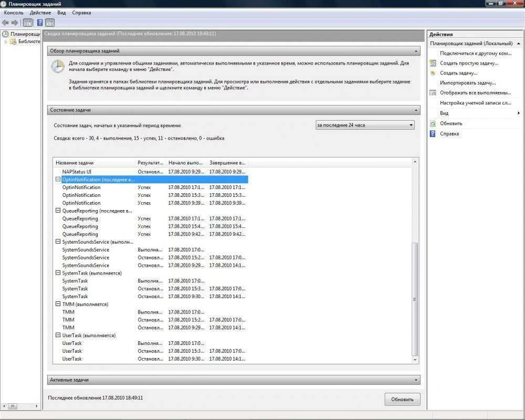The width and height of the screenshot is (525, 420).
Task: Collapse the SystemSoundsService task group
Action: point(58,242)
